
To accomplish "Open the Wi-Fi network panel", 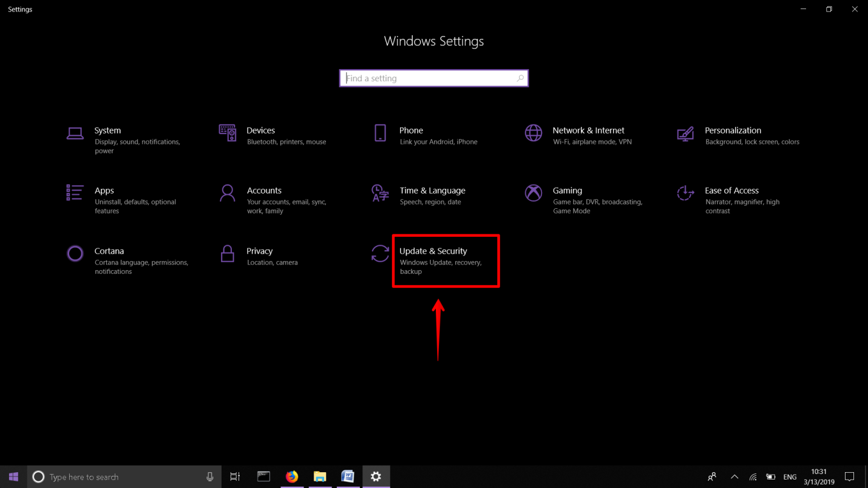I will [752, 477].
